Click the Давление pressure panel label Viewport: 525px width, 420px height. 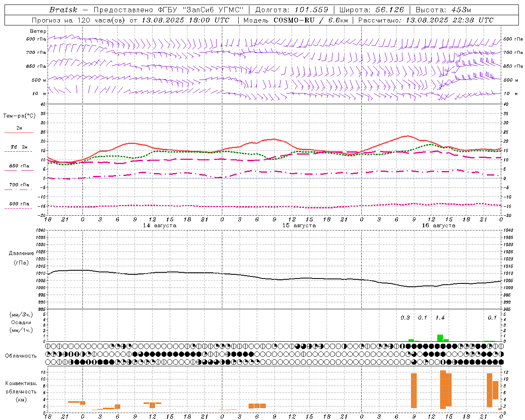coord(21,253)
